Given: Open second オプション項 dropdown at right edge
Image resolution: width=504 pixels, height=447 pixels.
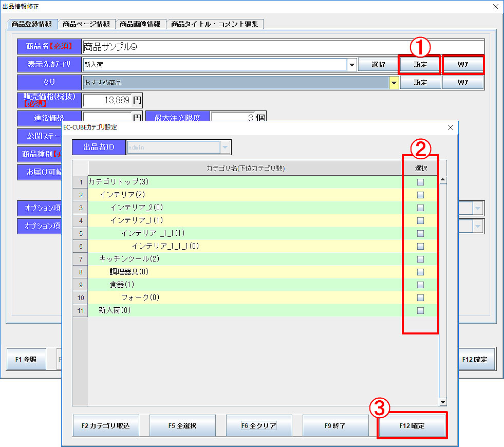Looking at the screenshot, I should [x=478, y=226].
